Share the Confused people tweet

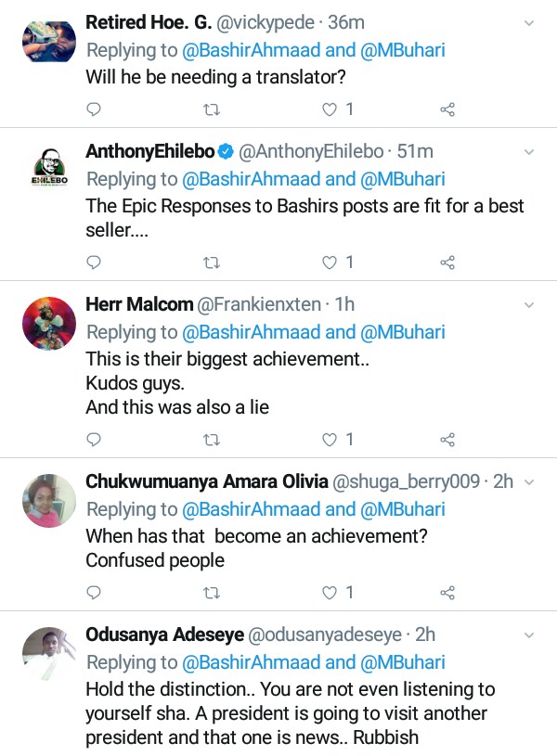447,592
